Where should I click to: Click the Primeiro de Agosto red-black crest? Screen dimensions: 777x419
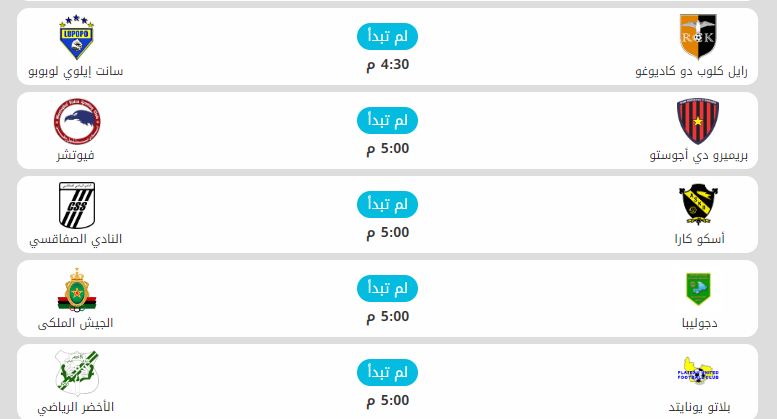point(699,121)
